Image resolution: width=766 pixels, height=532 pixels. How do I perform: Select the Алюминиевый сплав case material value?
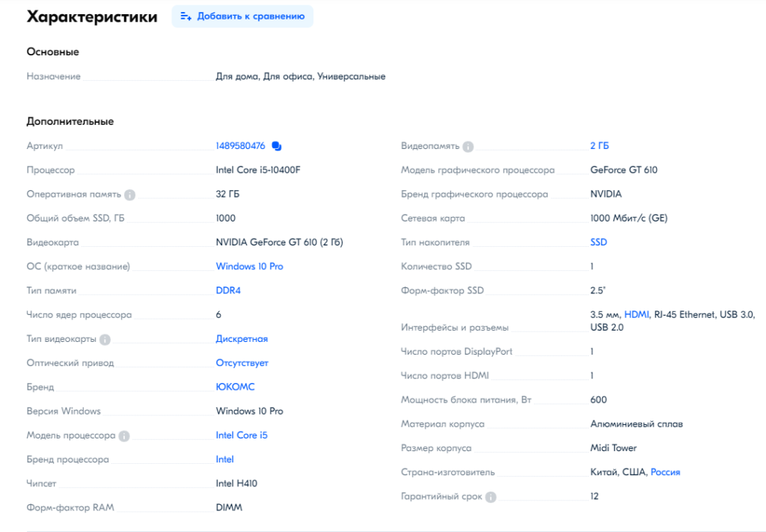coord(637,424)
